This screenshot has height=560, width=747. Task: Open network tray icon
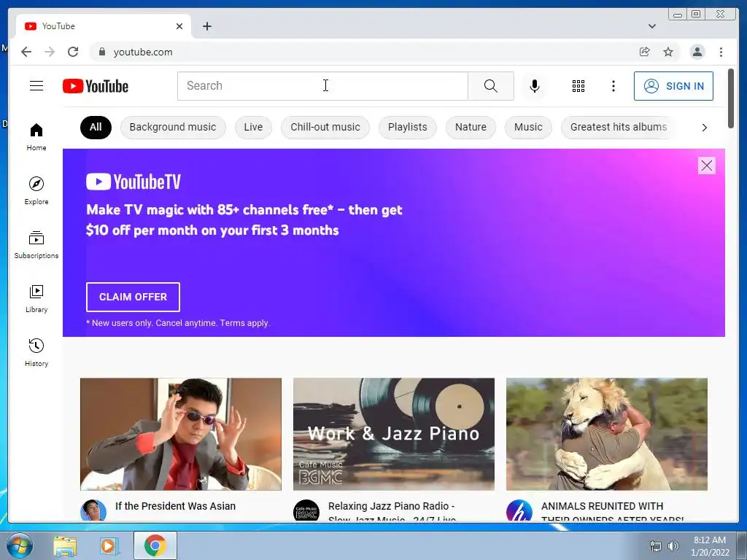[656, 546]
